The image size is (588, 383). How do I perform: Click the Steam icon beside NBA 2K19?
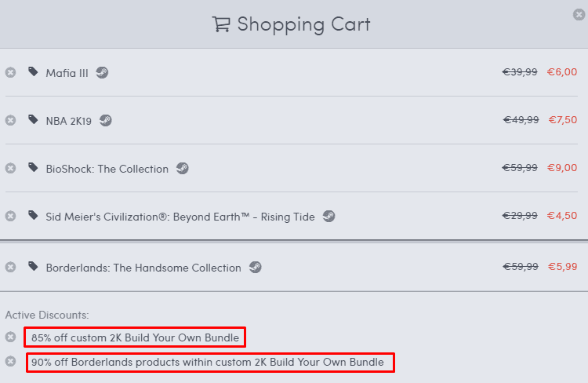[106, 120]
